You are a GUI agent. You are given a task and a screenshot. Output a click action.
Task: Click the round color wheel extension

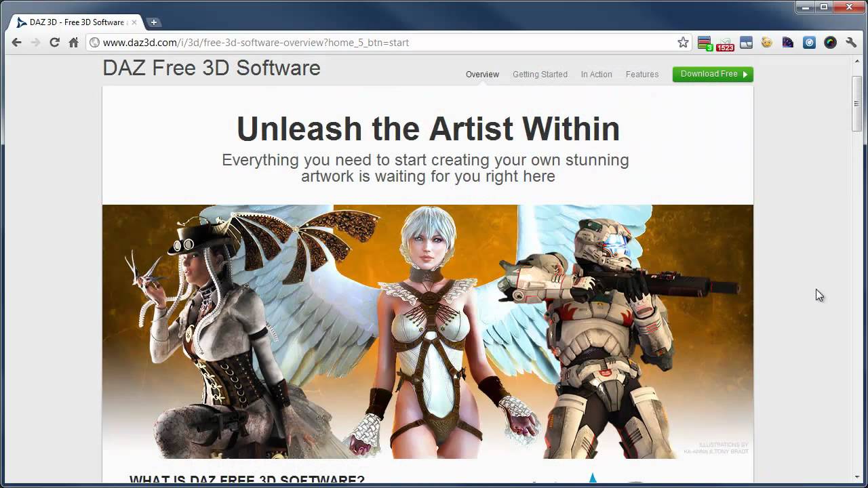(830, 42)
